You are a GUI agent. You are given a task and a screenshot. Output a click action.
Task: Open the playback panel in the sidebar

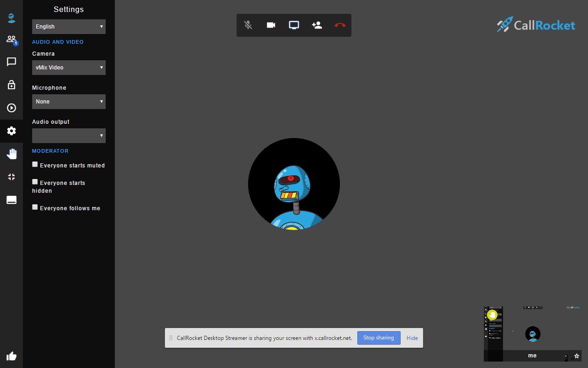[11, 108]
